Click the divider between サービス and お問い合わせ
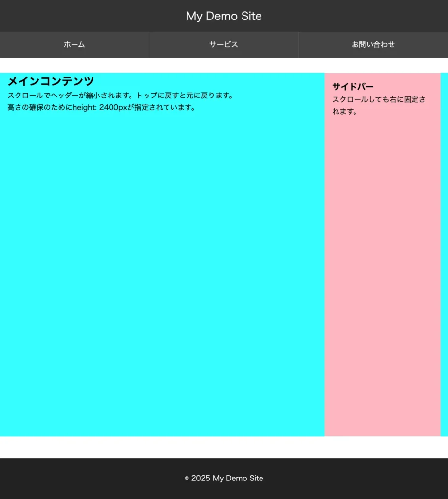Viewport: 448px width, 499px height. pos(299,44)
